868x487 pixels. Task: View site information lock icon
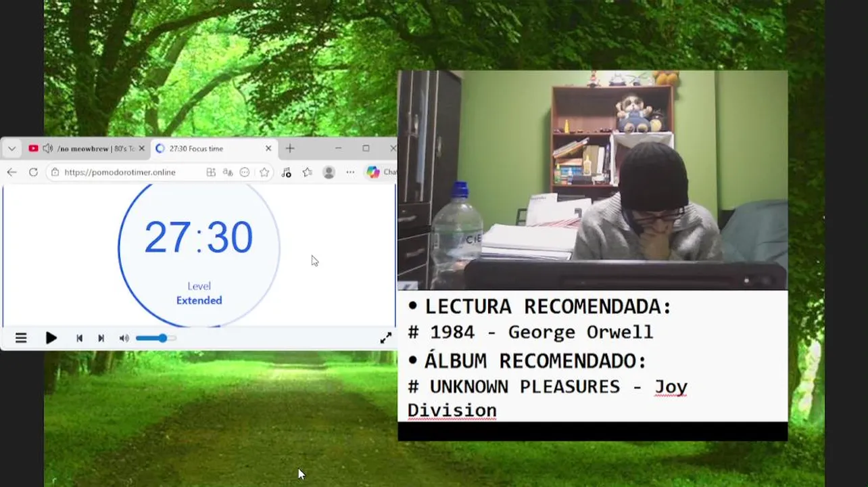(55, 172)
